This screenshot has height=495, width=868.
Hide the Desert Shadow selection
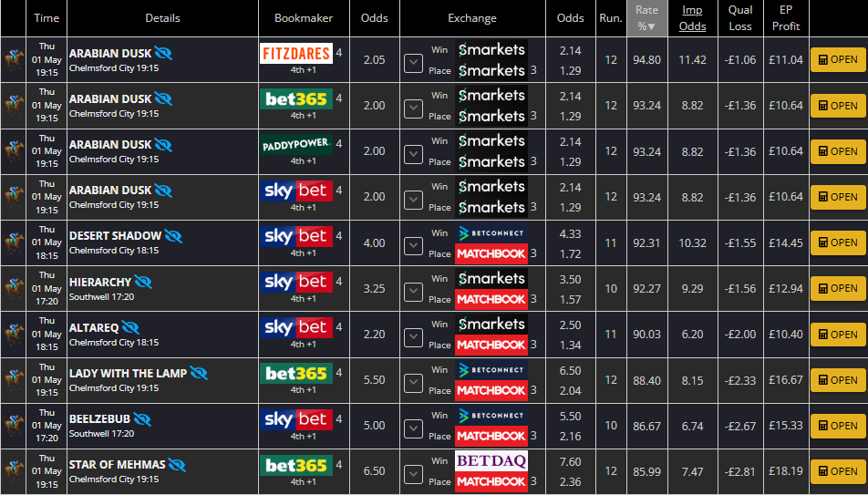pyautogui.click(x=173, y=236)
